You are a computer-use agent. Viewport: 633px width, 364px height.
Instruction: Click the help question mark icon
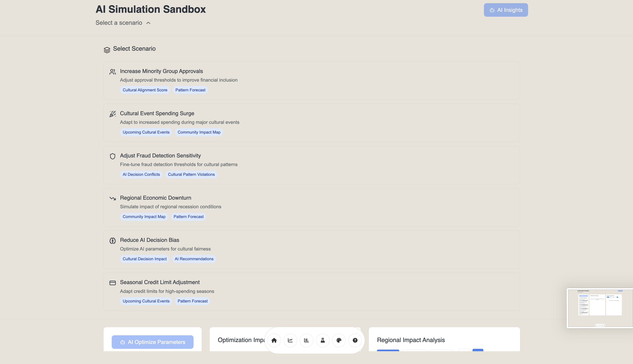(x=355, y=340)
